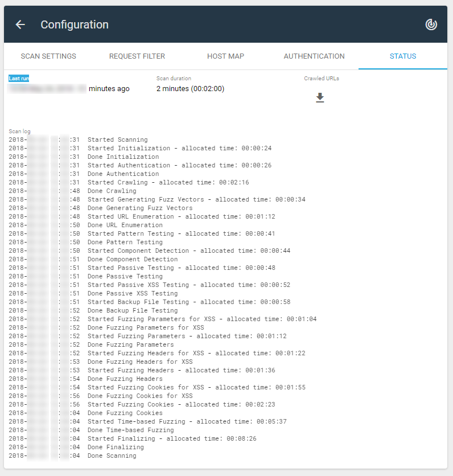Click 'Started Finalizing' log entry

point(172,438)
